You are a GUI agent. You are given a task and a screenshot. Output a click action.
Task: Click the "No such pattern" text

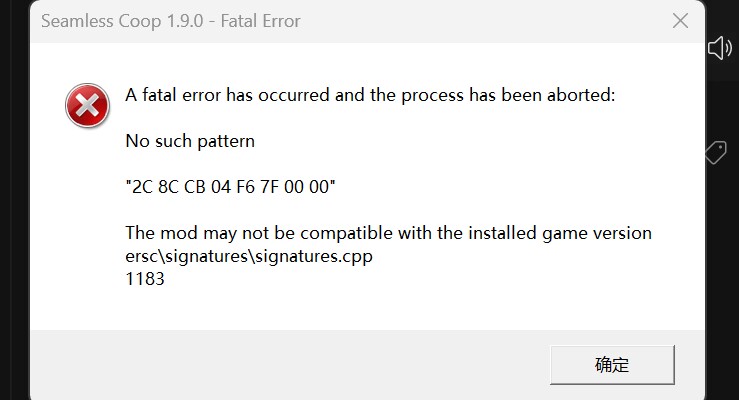pyautogui.click(x=190, y=141)
